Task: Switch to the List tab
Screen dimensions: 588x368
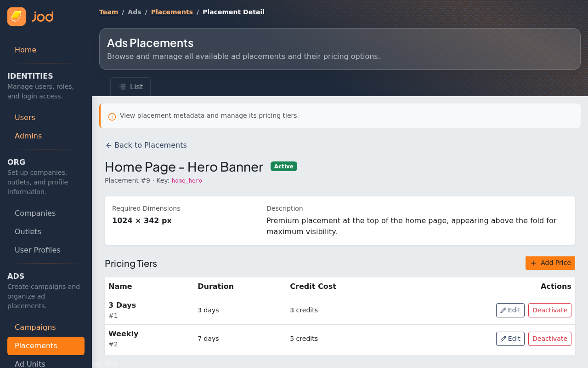Action: click(130, 86)
